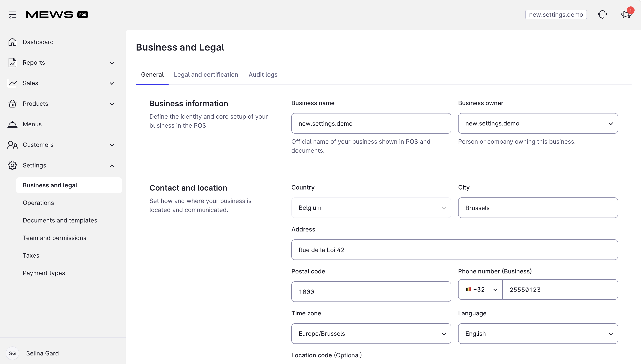Click the Products basket icon

[12, 104]
